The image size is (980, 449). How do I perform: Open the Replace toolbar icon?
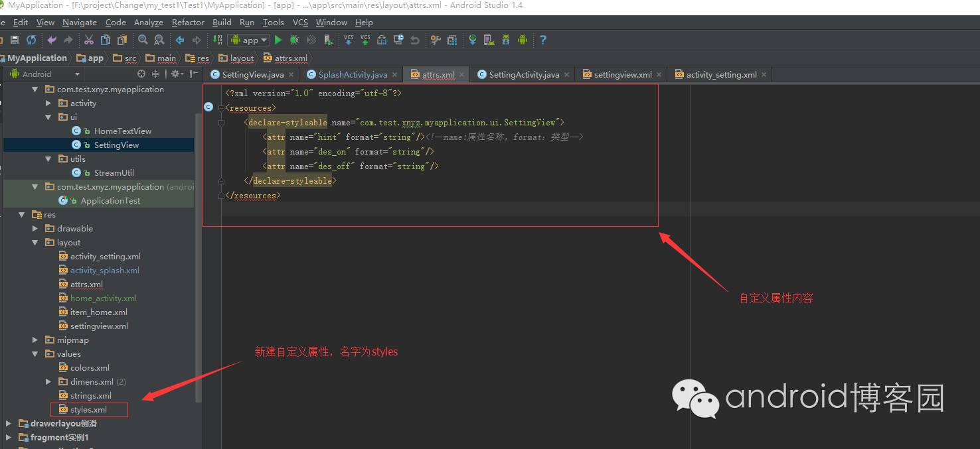click(x=159, y=40)
